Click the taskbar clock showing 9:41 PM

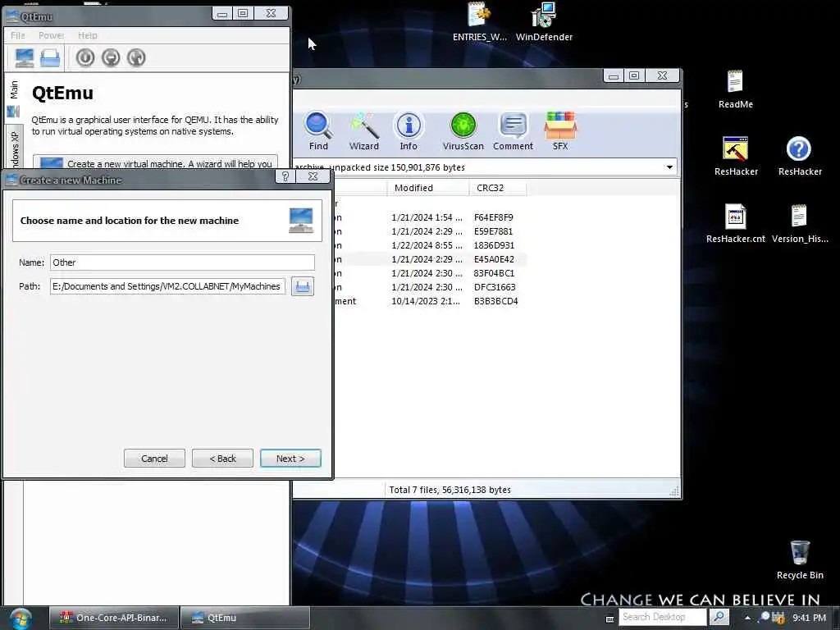tap(809, 618)
